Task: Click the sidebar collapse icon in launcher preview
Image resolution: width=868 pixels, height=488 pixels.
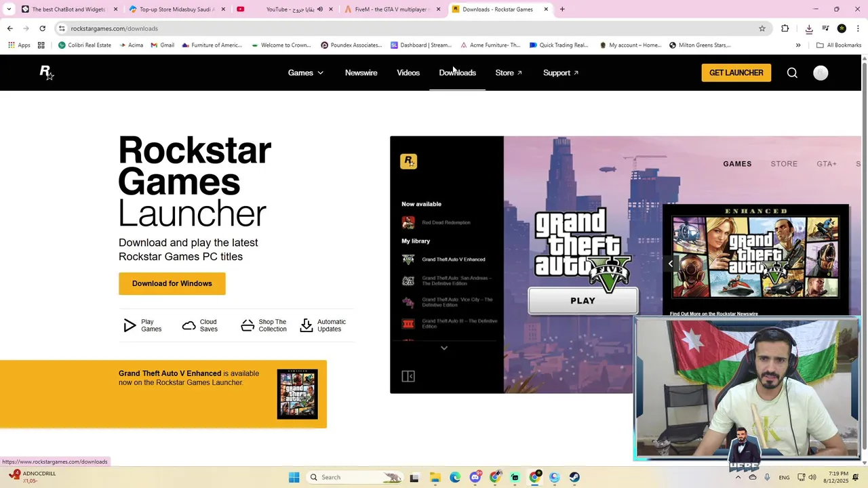Action: (408, 376)
